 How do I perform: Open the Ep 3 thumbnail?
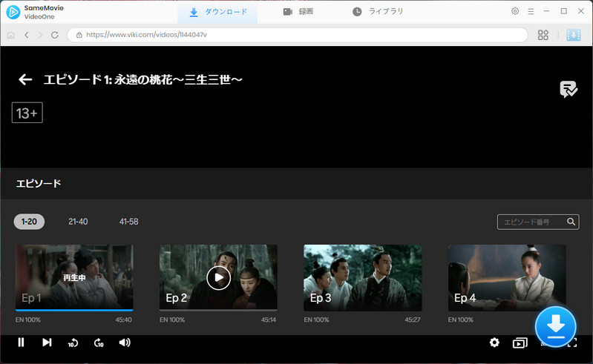tap(363, 277)
